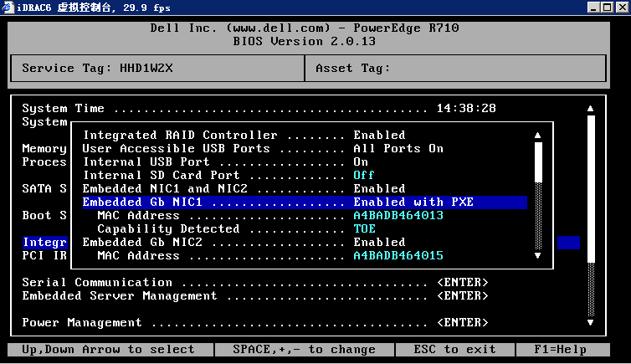Click the popup list scroll-up arrow
The height and width of the screenshot is (364, 631).
point(537,136)
